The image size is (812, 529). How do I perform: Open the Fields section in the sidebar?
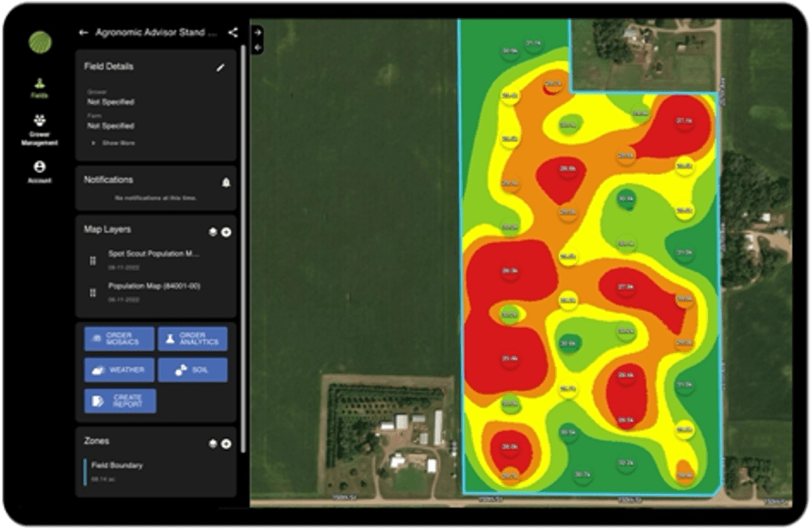39,88
